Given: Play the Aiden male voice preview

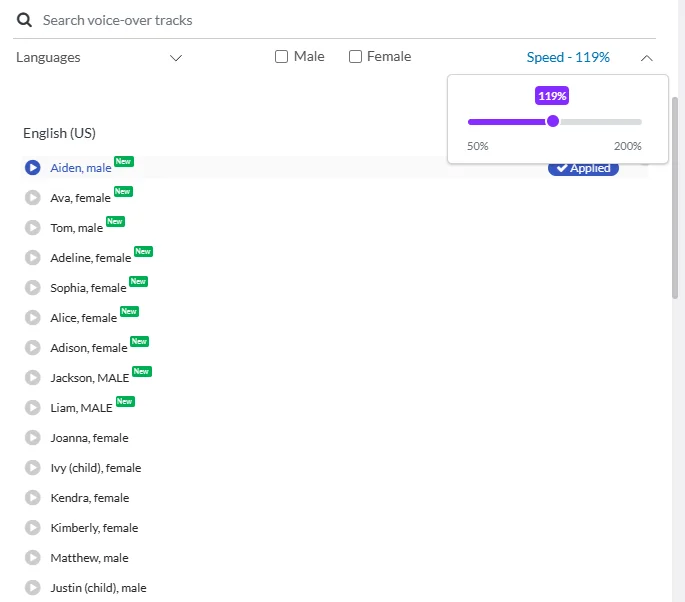Looking at the screenshot, I should point(32,168).
